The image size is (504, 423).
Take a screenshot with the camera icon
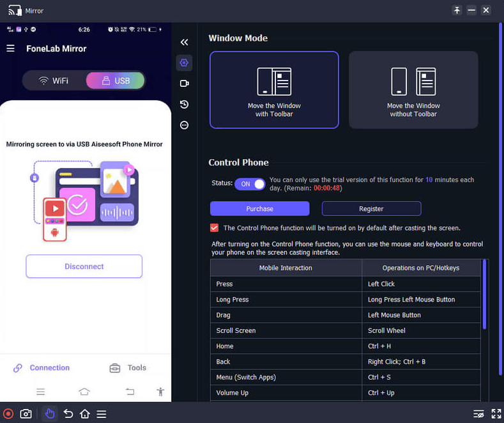26,413
